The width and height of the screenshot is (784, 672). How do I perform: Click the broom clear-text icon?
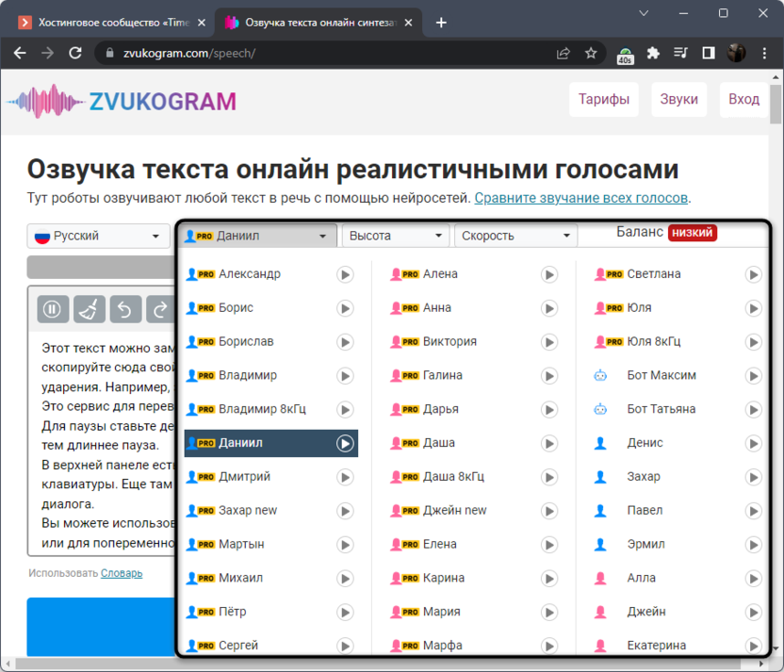[90, 309]
